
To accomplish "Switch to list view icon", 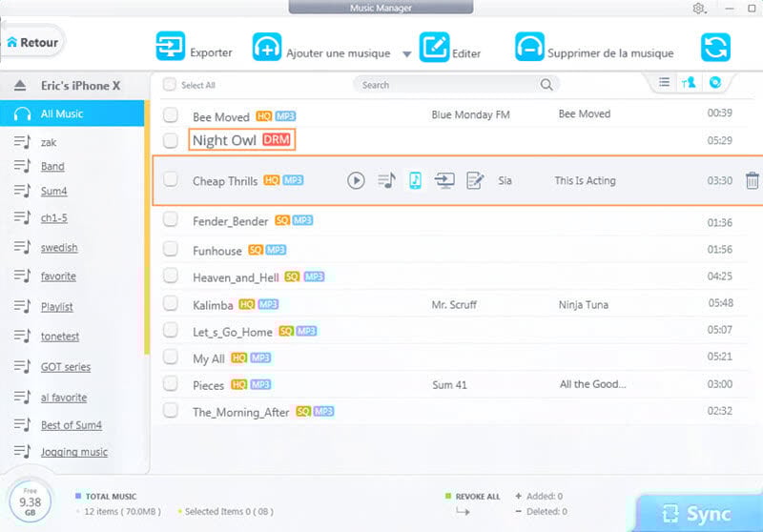I will [664, 84].
